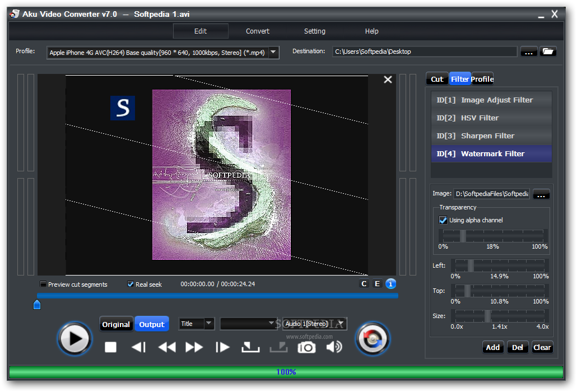Click the Profile combo box text
The height and width of the screenshot is (392, 577).
157,53
